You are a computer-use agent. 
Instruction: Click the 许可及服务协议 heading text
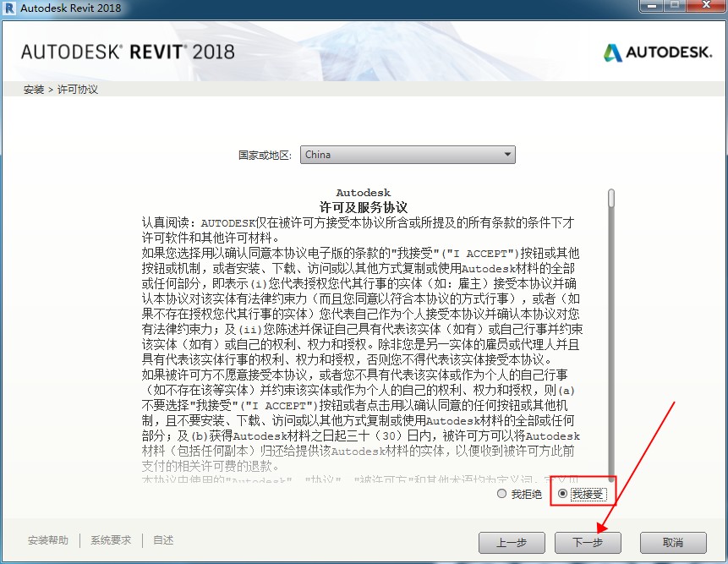(364, 207)
